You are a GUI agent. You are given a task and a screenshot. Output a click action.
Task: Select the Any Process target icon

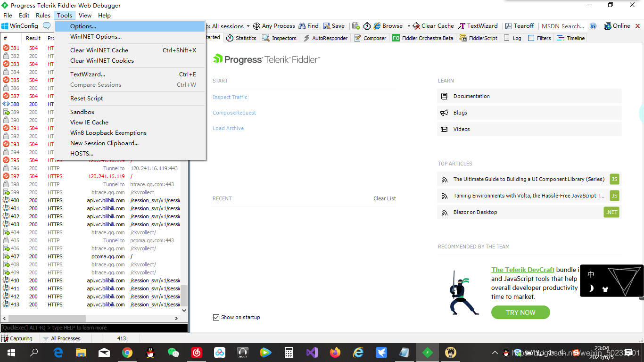pyautogui.click(x=256, y=26)
